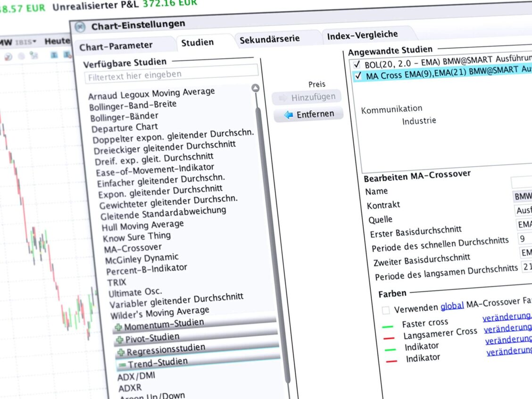Uncheck the MA Cross EMA(9),EMA(21) study

pyautogui.click(x=358, y=75)
